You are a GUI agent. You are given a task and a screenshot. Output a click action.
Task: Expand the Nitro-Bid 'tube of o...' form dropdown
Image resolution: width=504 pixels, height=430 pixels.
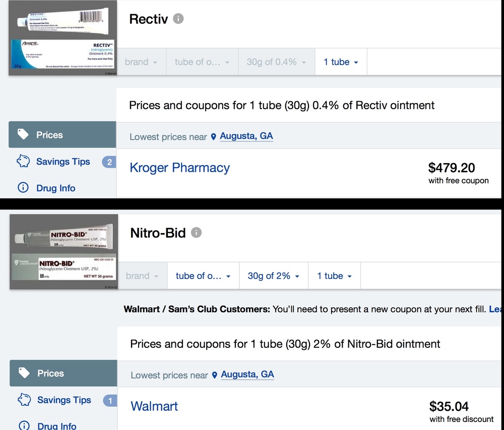click(203, 276)
